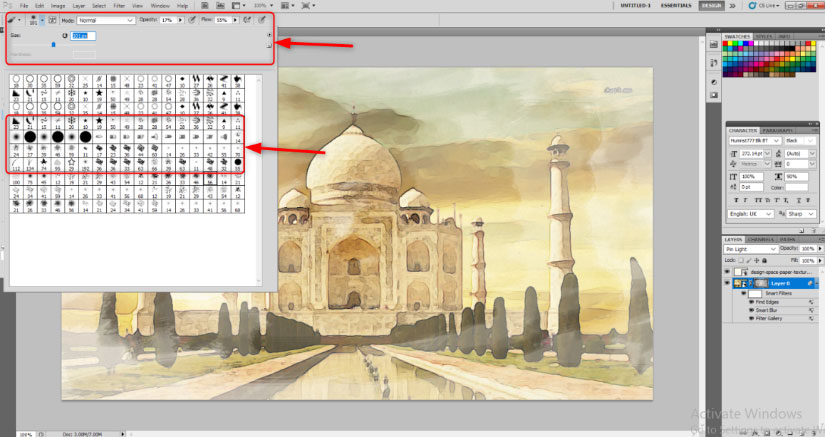Open the language dropdown English: UK
Image resolution: width=825 pixels, height=437 pixels.
pyautogui.click(x=750, y=214)
